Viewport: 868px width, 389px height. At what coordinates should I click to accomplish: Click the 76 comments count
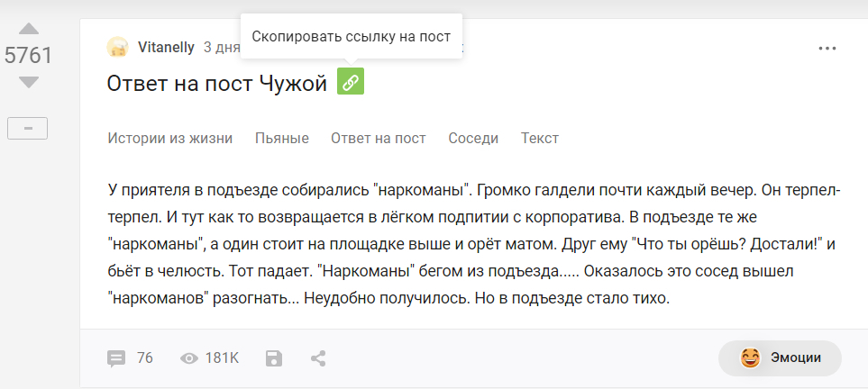(144, 358)
